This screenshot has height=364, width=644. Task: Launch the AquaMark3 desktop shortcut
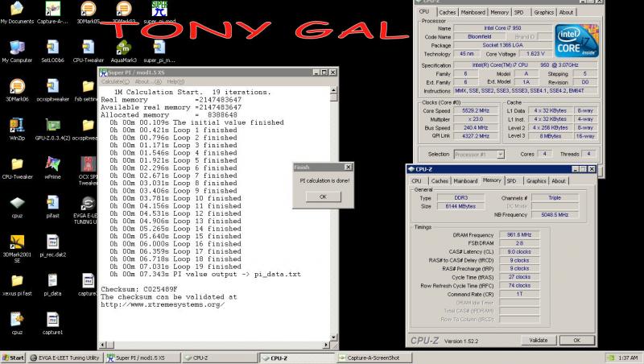coord(124,52)
